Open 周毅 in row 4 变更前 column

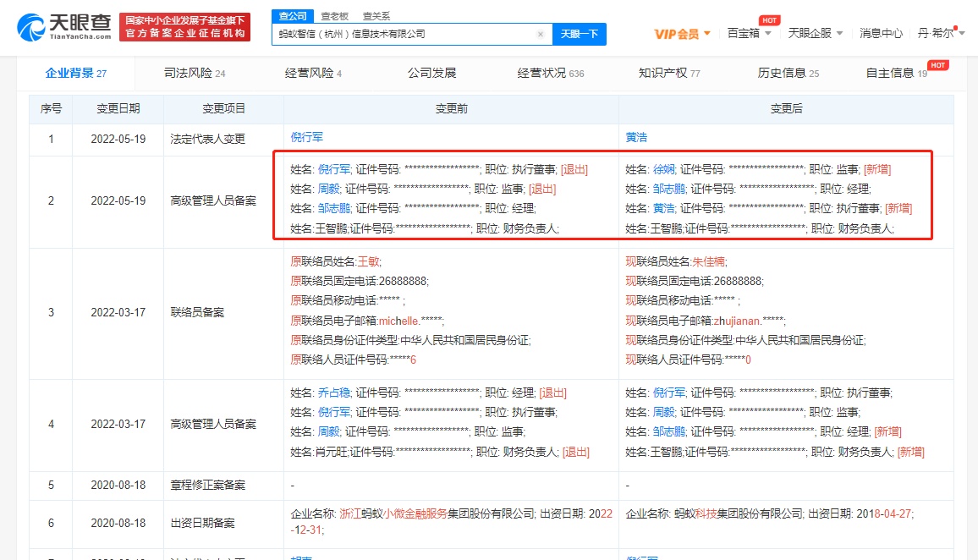pos(329,431)
